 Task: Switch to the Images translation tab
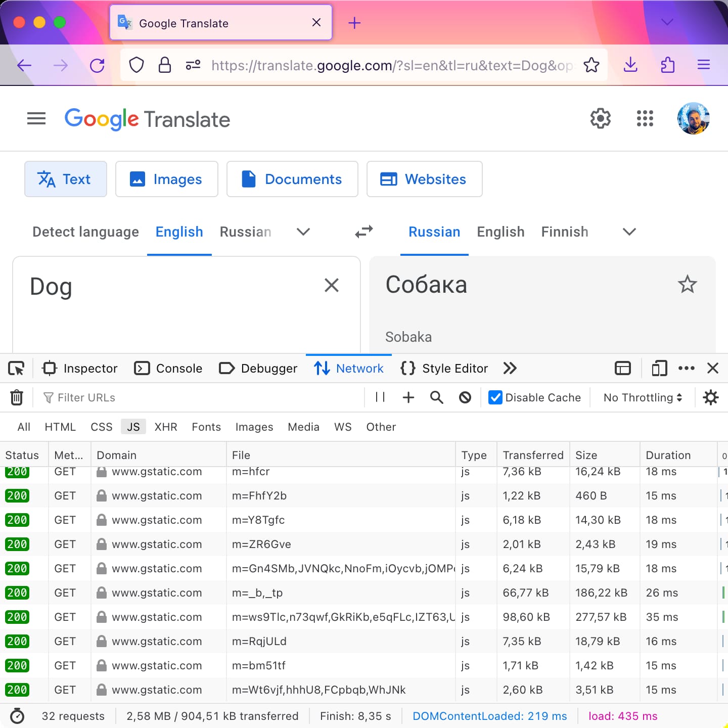(x=167, y=179)
